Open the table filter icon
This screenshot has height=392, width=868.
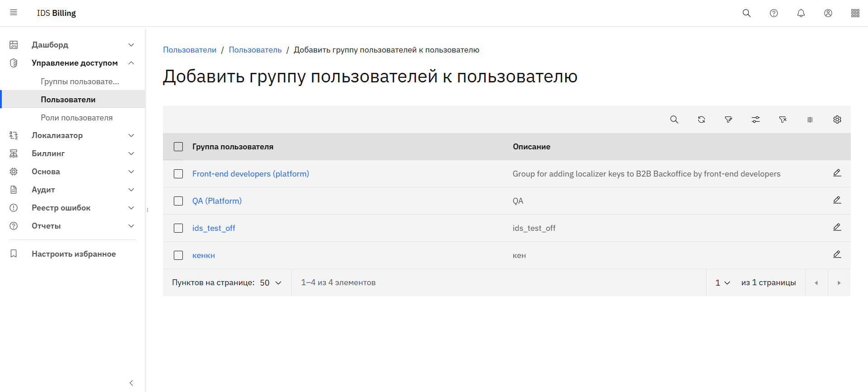click(x=728, y=120)
